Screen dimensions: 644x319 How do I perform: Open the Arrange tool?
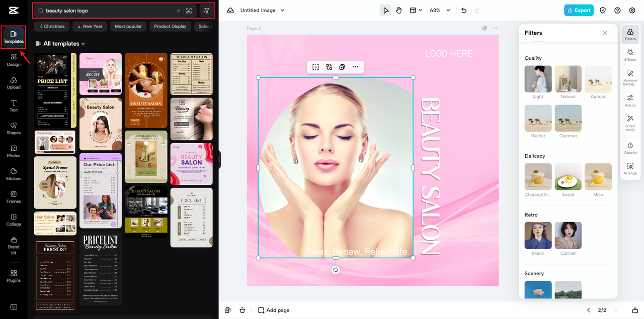tap(630, 169)
